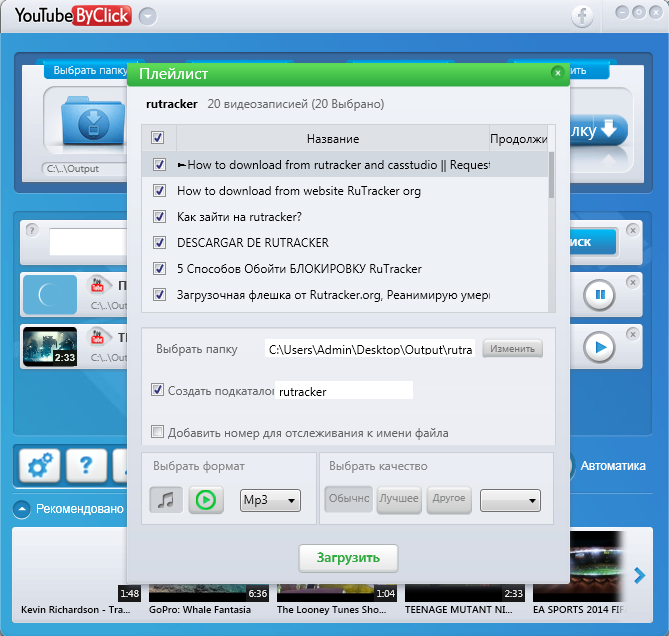Click the folder path field in dialog
Viewport: 669px width, 636px height.
point(369,348)
